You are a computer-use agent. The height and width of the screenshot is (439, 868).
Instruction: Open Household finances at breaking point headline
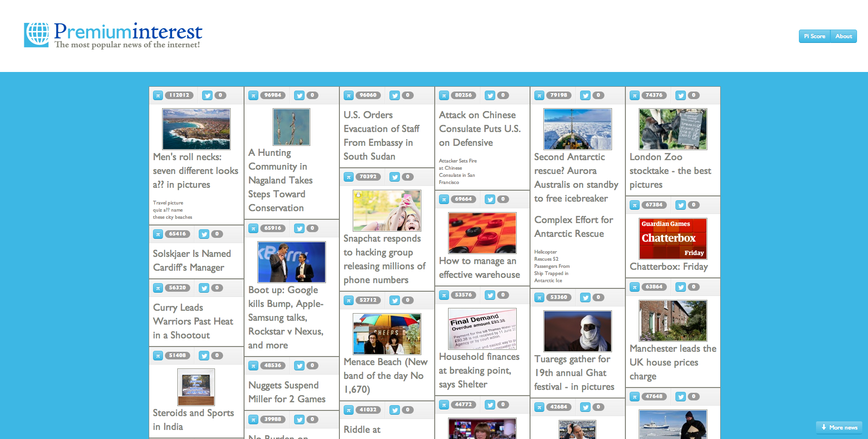pyautogui.click(x=479, y=370)
